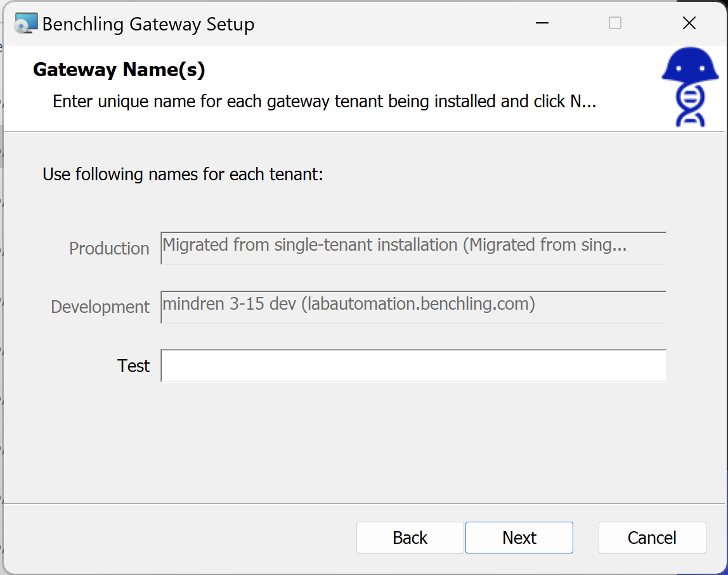Click the Gateway Name(s) heading
The width and height of the screenshot is (728, 575).
(119, 70)
